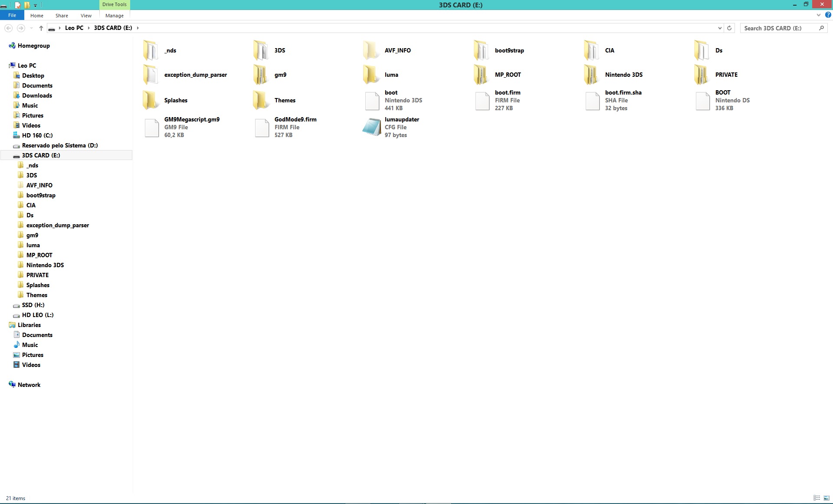
Task: Select Downloads in the navigation pane
Action: tap(37, 95)
